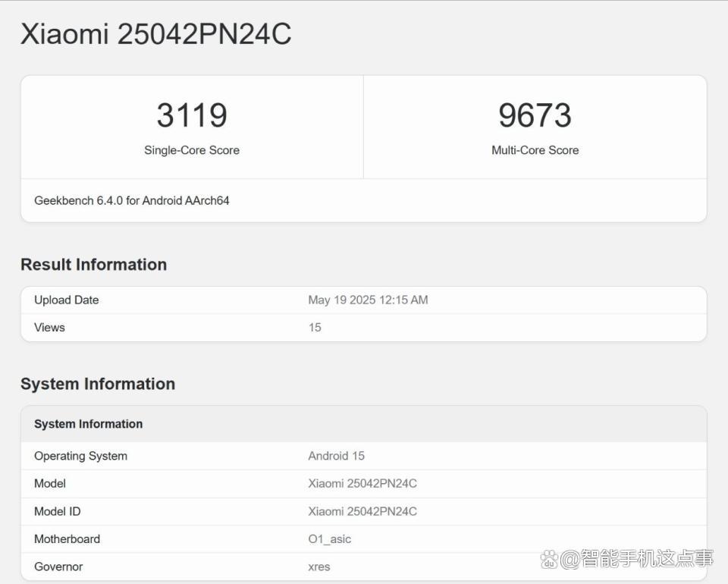Select the Governor value xres
This screenshot has height=584, width=728.
click(x=319, y=567)
